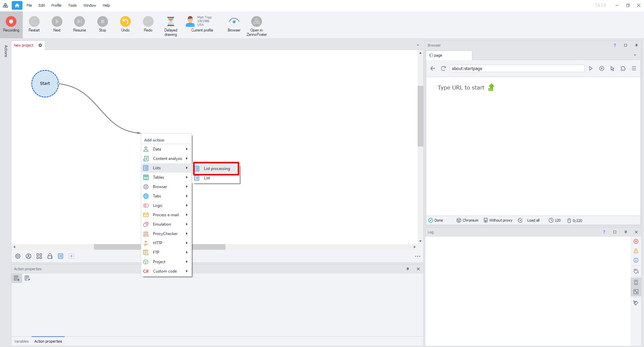Viewport: 644px width, 347px height.
Task: Switch to the Variables tab
Action: (21, 341)
